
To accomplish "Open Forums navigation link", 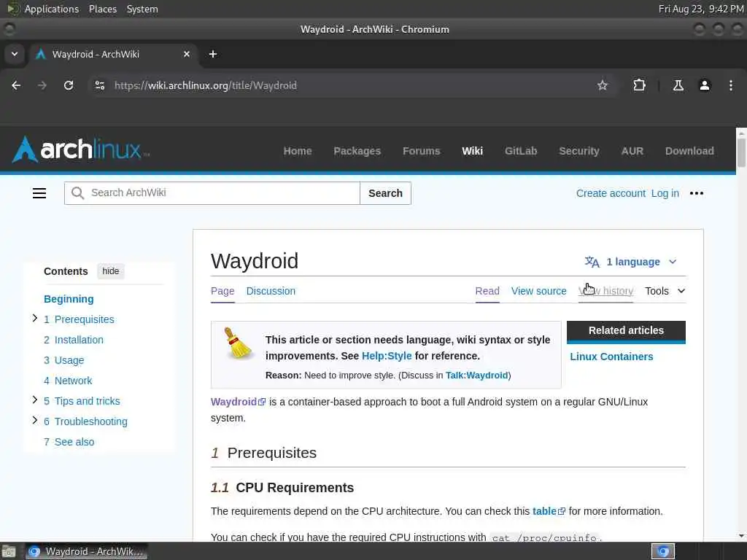I will click(x=421, y=151).
